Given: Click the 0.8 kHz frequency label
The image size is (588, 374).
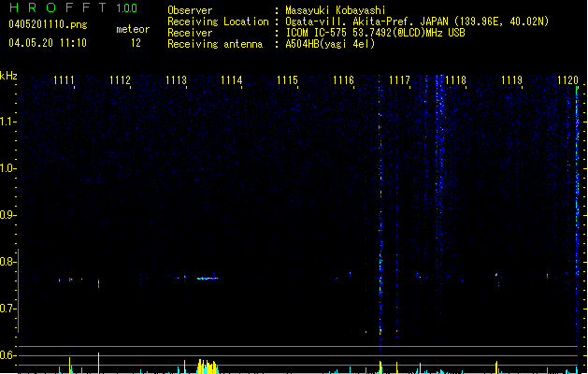Looking at the screenshot, I should click(x=7, y=262).
